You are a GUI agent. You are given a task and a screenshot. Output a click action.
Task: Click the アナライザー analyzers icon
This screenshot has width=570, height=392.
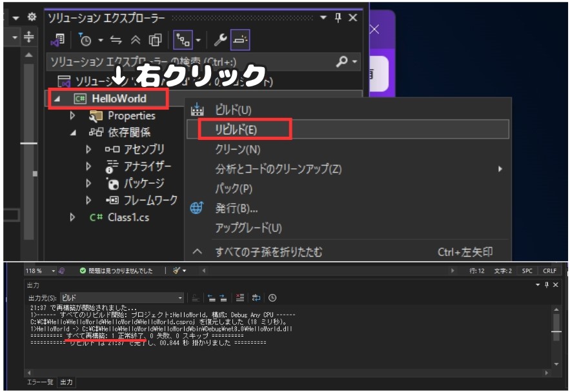pos(112,166)
